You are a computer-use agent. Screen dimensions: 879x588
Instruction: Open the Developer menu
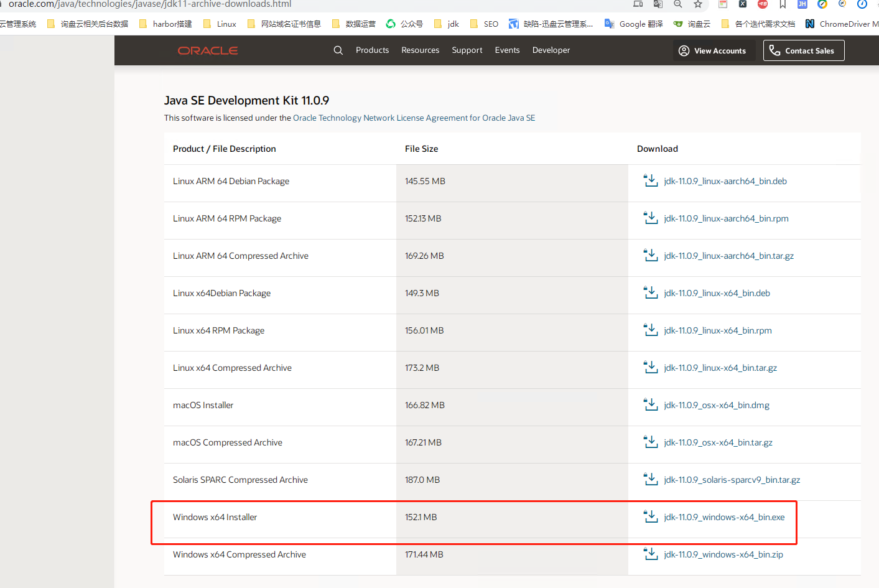(551, 50)
